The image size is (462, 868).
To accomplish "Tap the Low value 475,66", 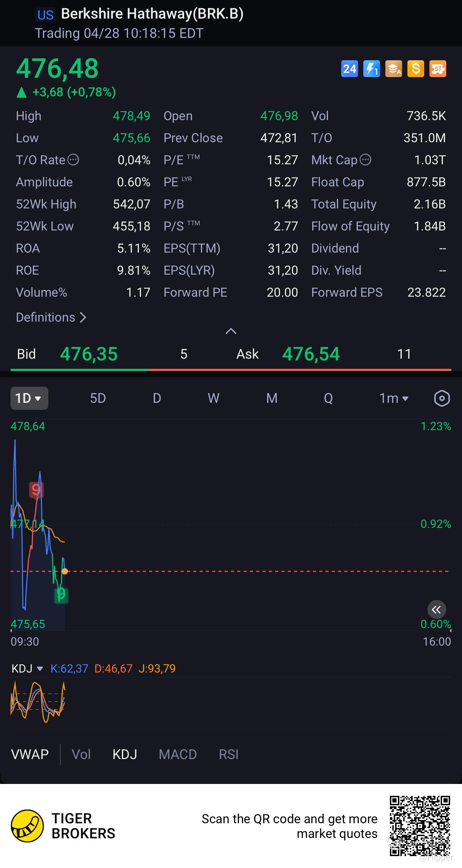I will (x=132, y=138).
